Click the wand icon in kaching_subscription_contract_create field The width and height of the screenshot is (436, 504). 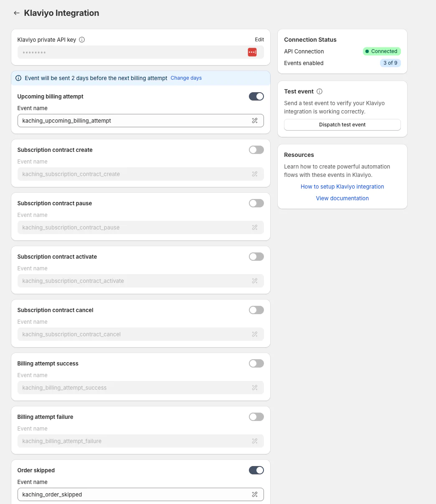point(255,174)
